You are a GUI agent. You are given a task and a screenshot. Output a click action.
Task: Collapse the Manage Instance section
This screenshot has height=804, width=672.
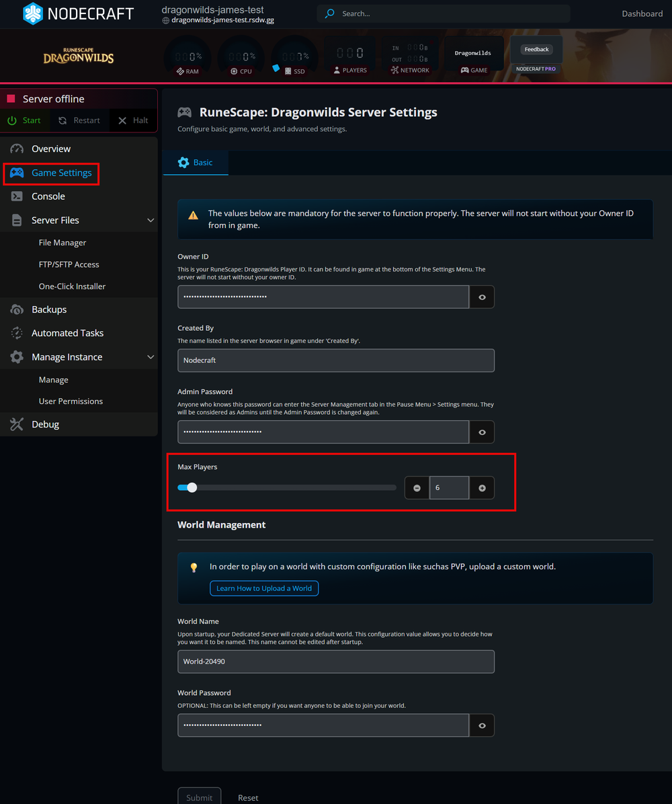click(x=151, y=357)
